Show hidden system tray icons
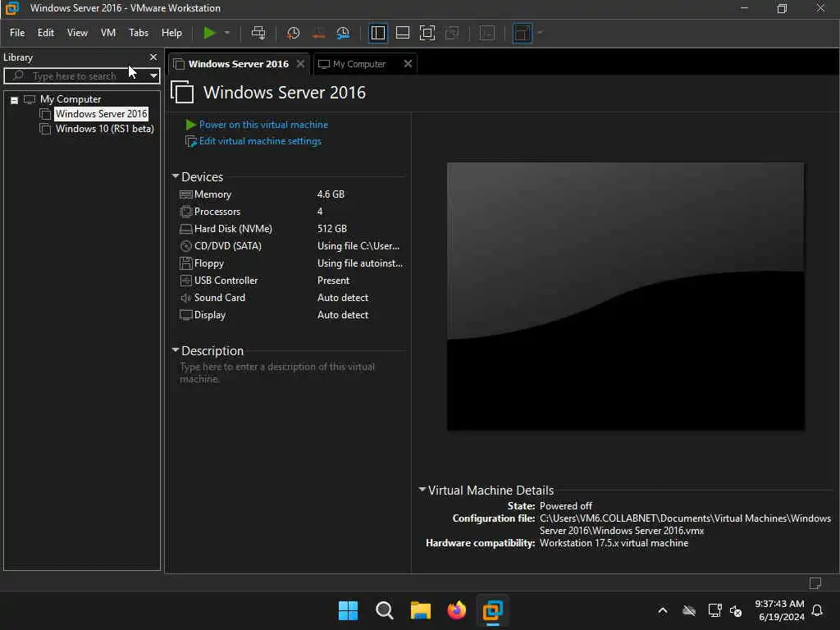Viewport: 840px width, 630px height. [x=663, y=610]
